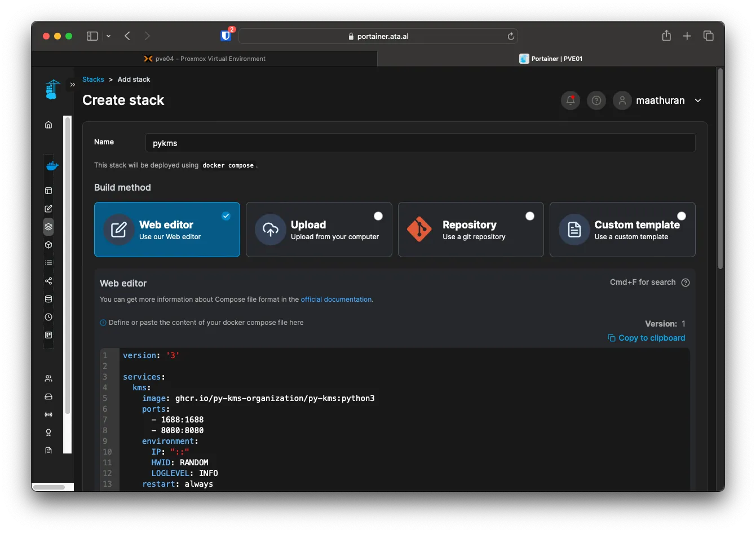Click the "version: '3'" line
756x533 pixels.
click(x=151, y=355)
